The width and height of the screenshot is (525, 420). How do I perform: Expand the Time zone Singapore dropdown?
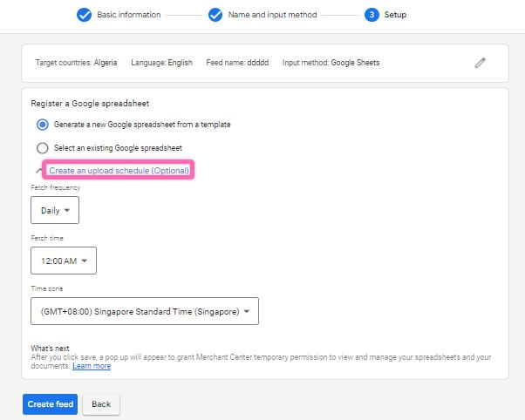(x=144, y=310)
